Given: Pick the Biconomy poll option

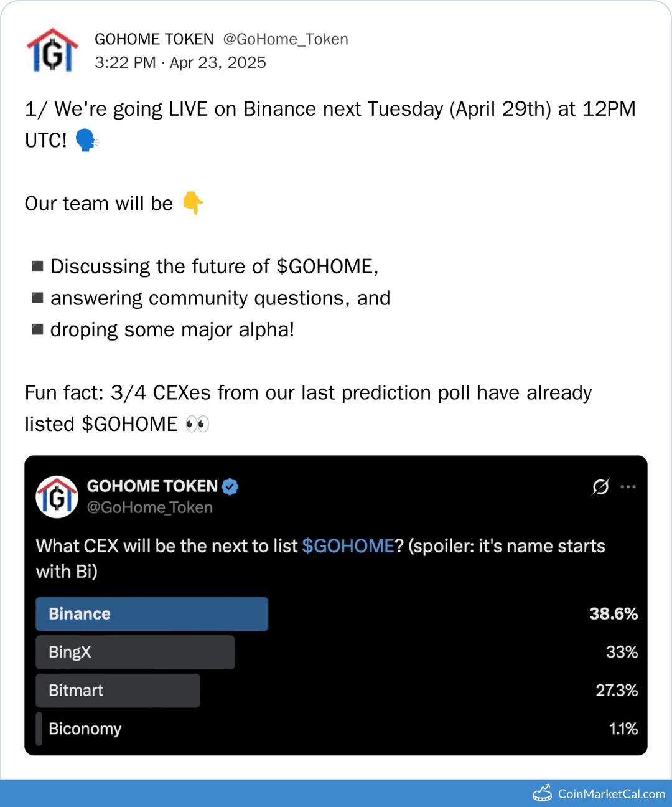Looking at the screenshot, I should coord(85,729).
